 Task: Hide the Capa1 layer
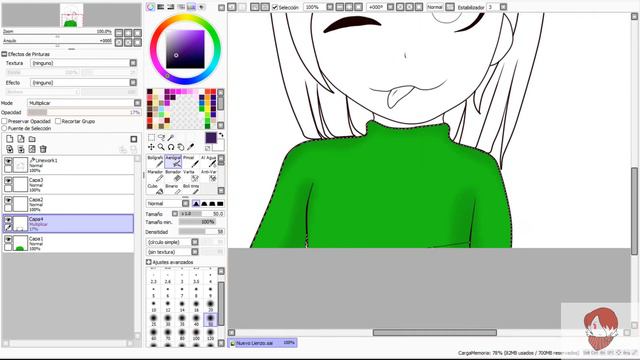point(8,239)
